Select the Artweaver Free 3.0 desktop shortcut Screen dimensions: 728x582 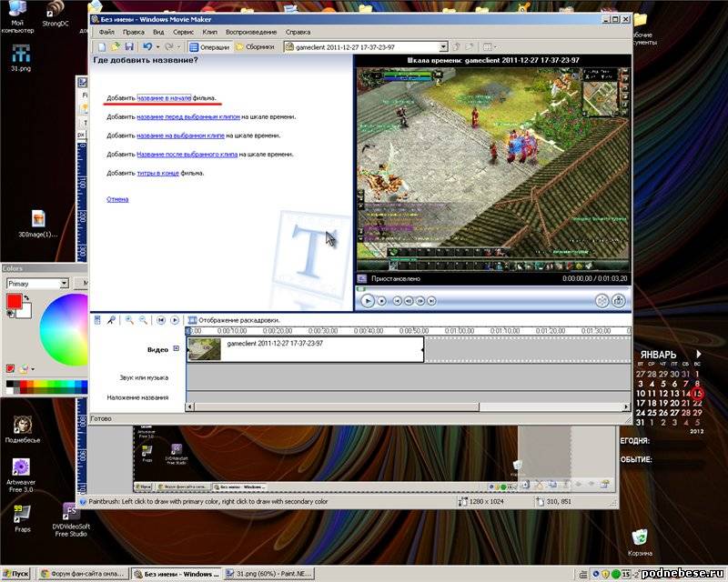pyautogui.click(x=21, y=476)
